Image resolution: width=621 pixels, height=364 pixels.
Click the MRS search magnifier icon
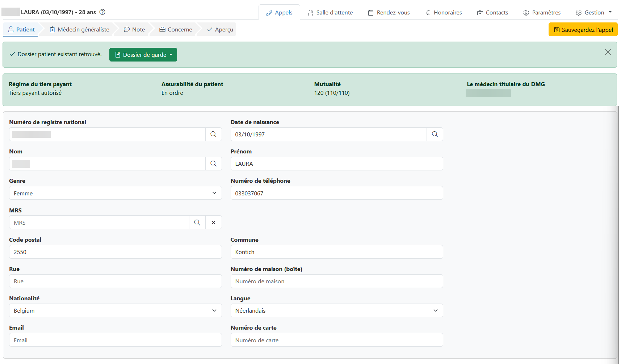(x=197, y=223)
